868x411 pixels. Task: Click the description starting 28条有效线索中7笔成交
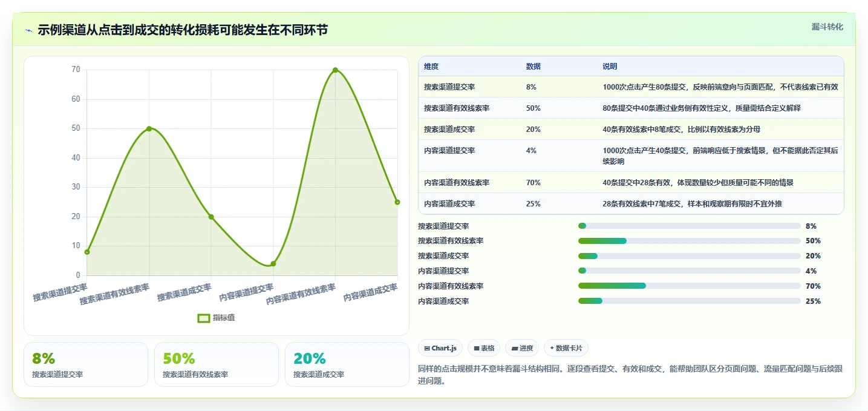point(692,204)
